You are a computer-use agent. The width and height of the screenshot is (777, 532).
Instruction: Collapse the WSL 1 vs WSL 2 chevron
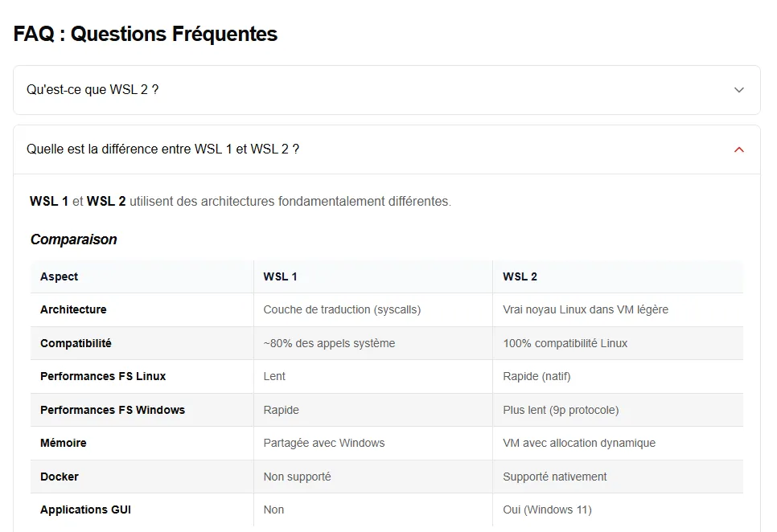click(739, 149)
